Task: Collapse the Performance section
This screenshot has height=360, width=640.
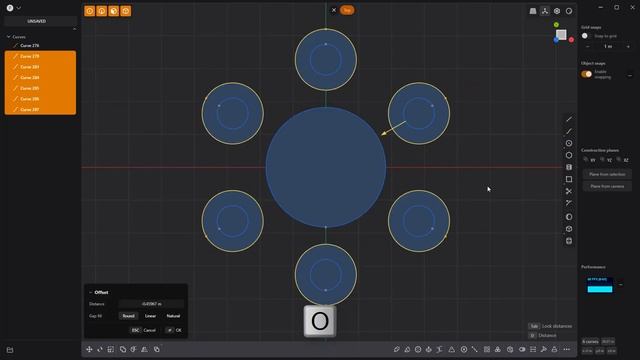Action: tap(620, 284)
